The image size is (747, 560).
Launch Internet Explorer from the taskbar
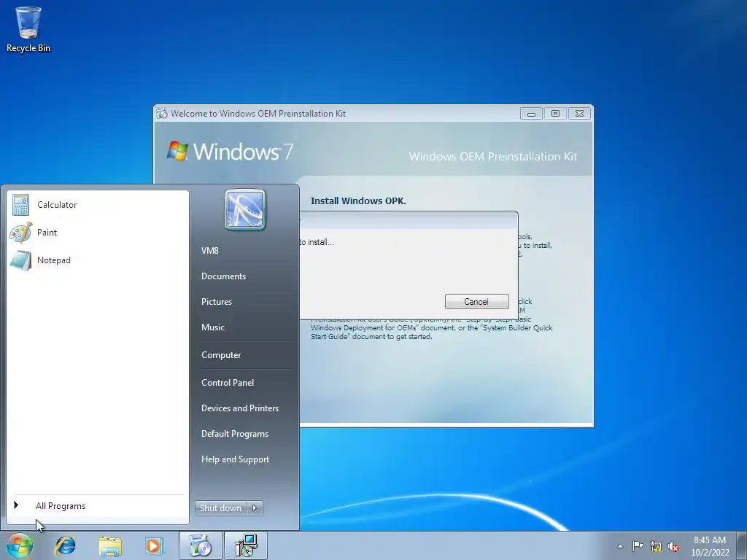pyautogui.click(x=65, y=545)
